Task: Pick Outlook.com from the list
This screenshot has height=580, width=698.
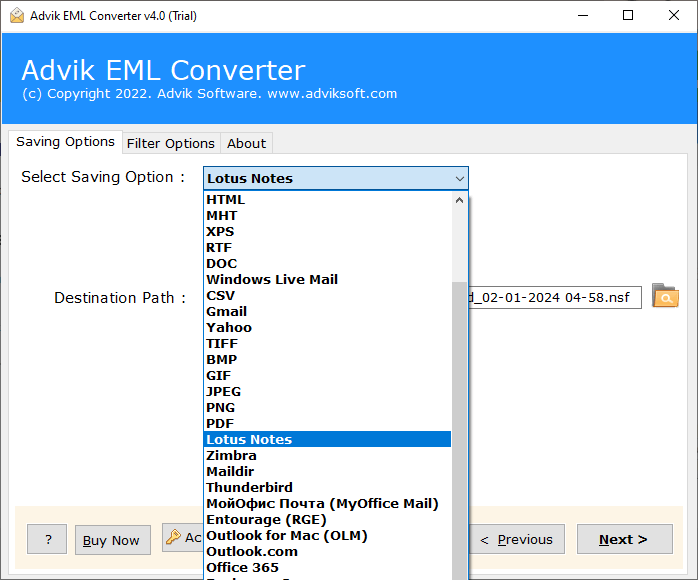Action: coord(327,552)
